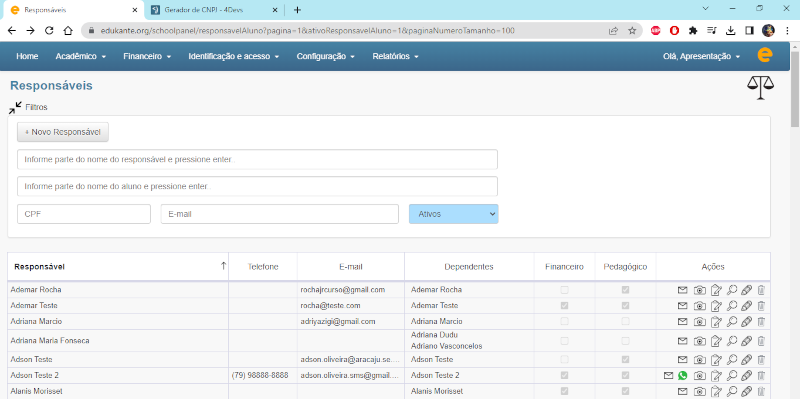Expand the Configuração menu
The width and height of the screenshot is (800, 399).
click(x=326, y=56)
